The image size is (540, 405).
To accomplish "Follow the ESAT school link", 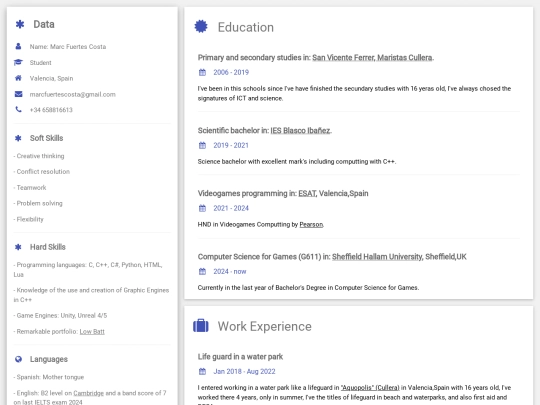I will point(307,194).
